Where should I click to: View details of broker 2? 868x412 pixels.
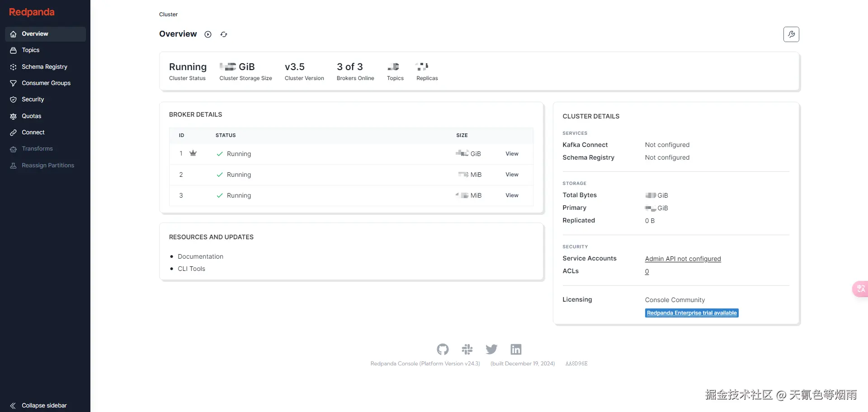click(512, 175)
